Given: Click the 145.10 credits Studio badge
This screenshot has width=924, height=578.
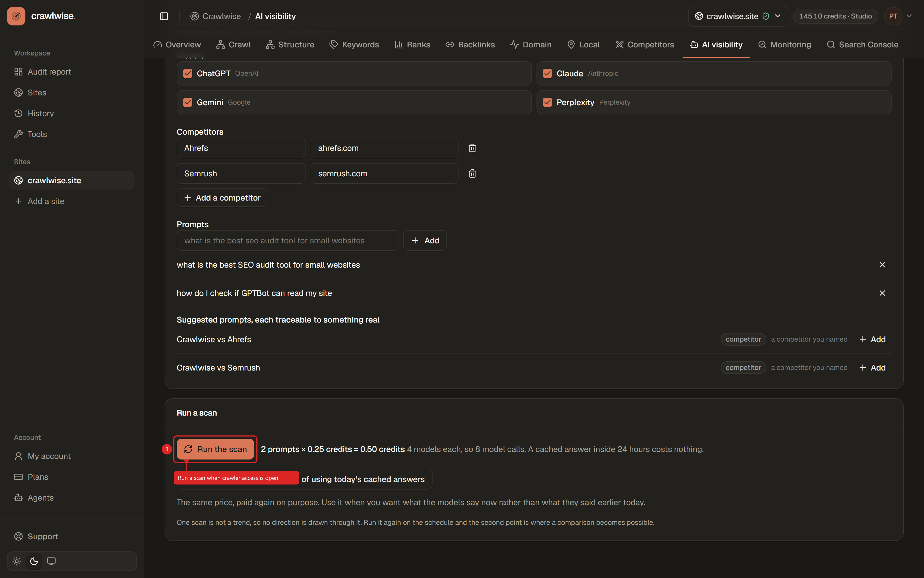Looking at the screenshot, I should coord(835,16).
